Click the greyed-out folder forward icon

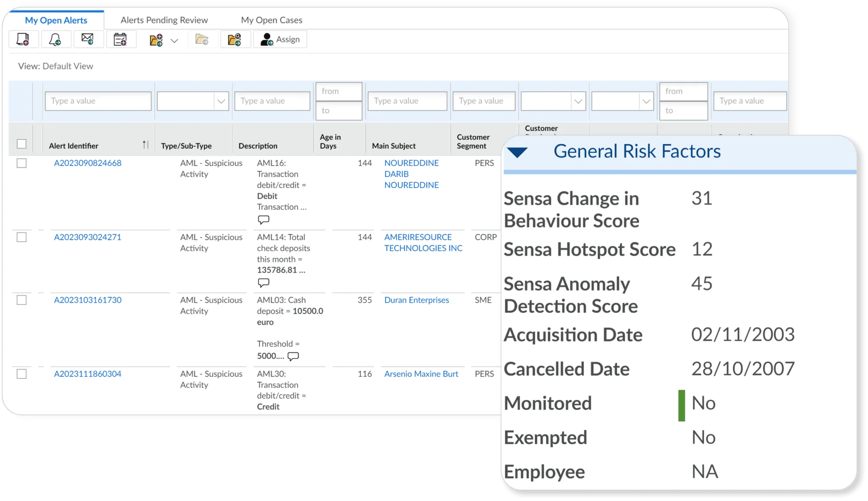[202, 39]
